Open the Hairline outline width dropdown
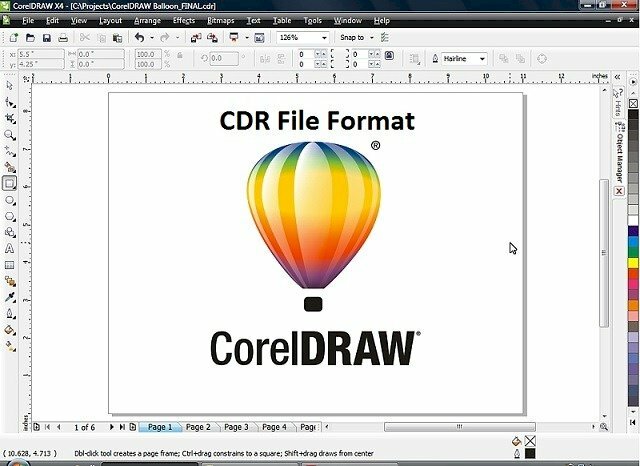640x466 pixels. [x=482, y=59]
